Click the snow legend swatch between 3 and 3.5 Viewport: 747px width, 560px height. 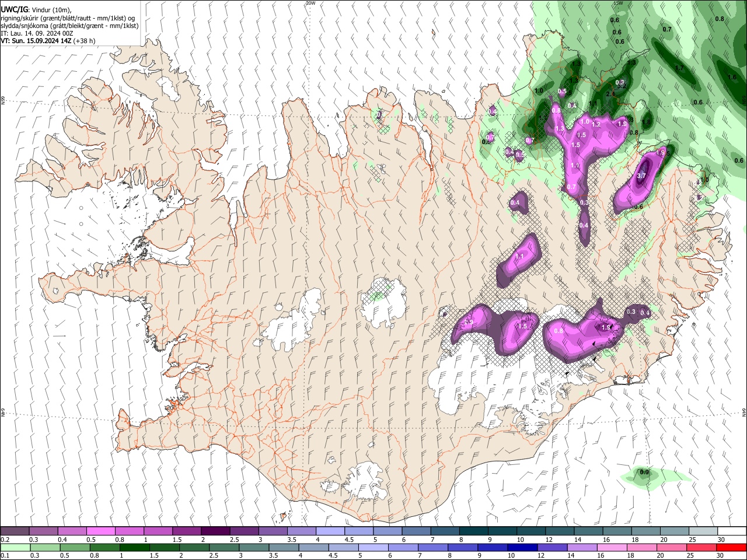pyautogui.click(x=272, y=531)
